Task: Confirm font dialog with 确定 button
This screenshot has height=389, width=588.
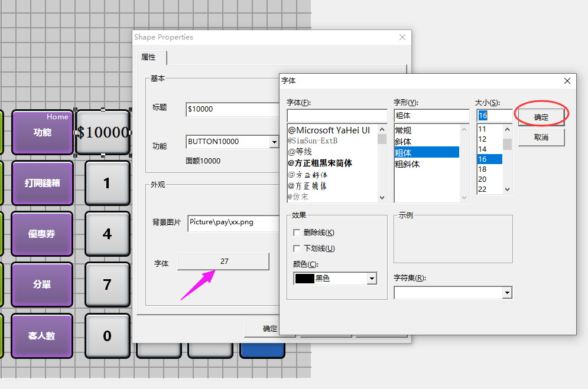Action: [541, 117]
